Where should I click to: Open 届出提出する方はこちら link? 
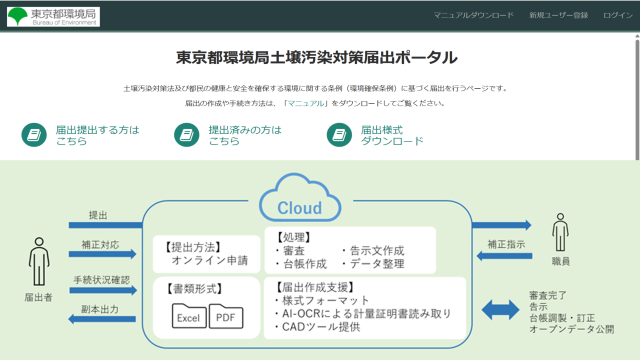97,135
